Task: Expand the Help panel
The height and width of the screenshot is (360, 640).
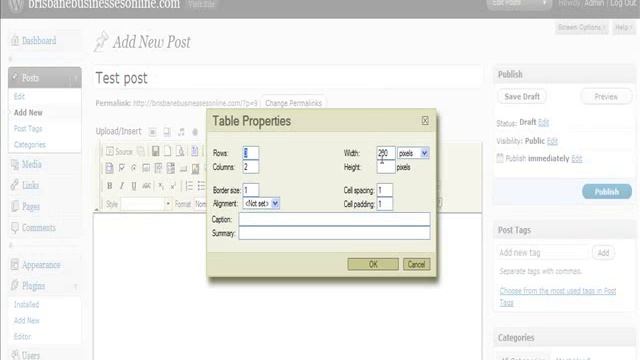Action: point(623,27)
